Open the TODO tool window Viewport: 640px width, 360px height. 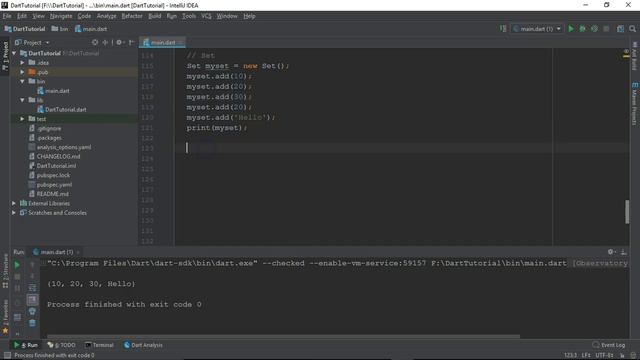click(x=62, y=345)
